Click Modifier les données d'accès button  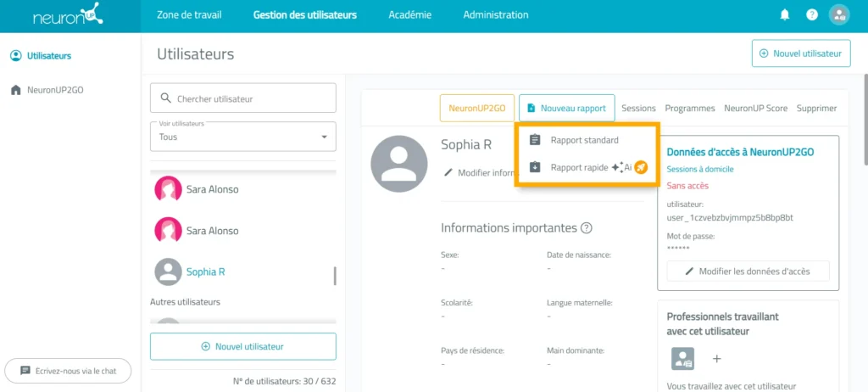click(748, 272)
